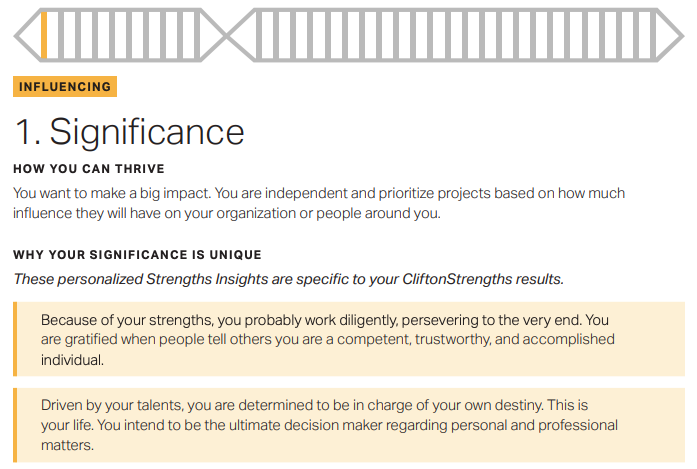Click the orange INFLUENCING badge

pos(65,86)
